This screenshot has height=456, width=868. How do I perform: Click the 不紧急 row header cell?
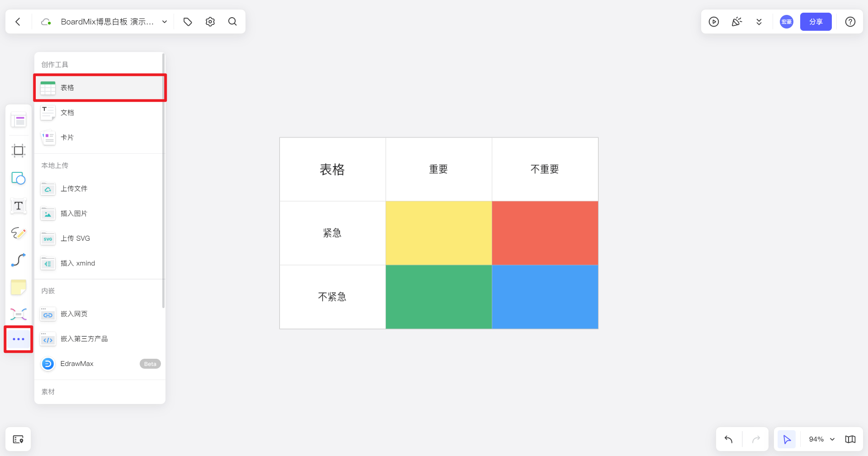coord(332,297)
